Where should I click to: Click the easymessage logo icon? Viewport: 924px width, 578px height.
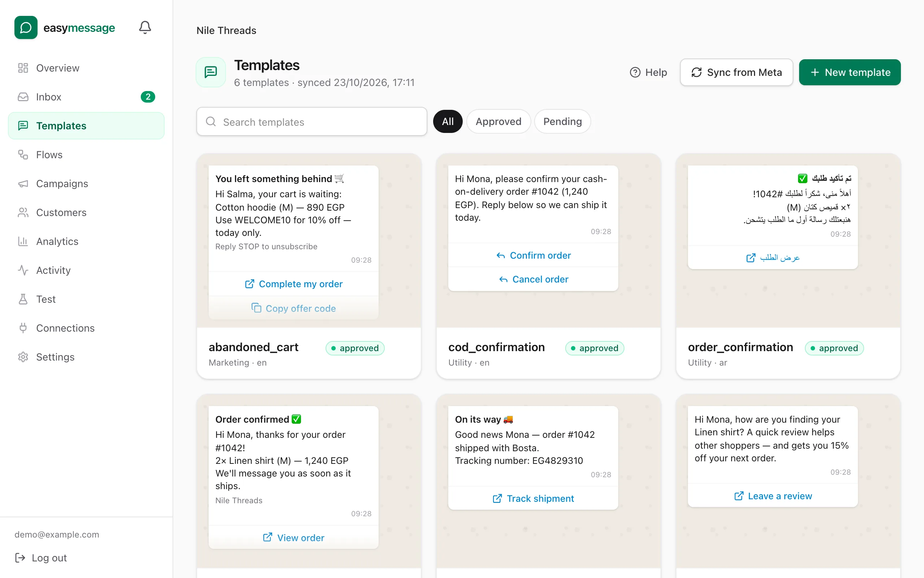point(26,27)
